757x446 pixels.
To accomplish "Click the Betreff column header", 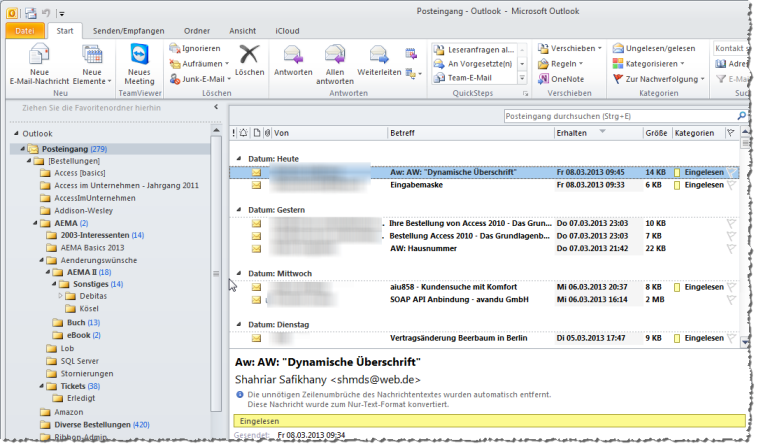I will [x=403, y=132].
